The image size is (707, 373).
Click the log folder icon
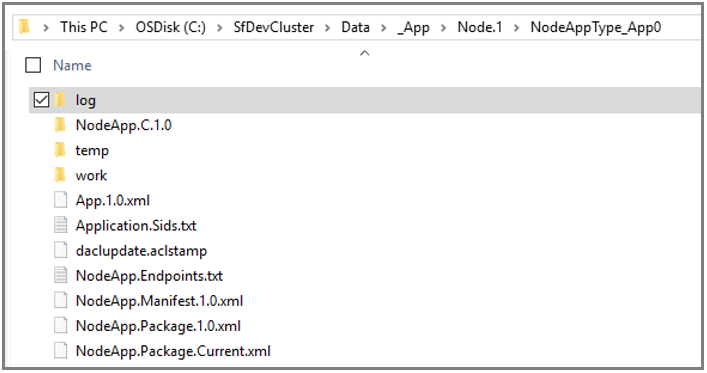(x=60, y=100)
